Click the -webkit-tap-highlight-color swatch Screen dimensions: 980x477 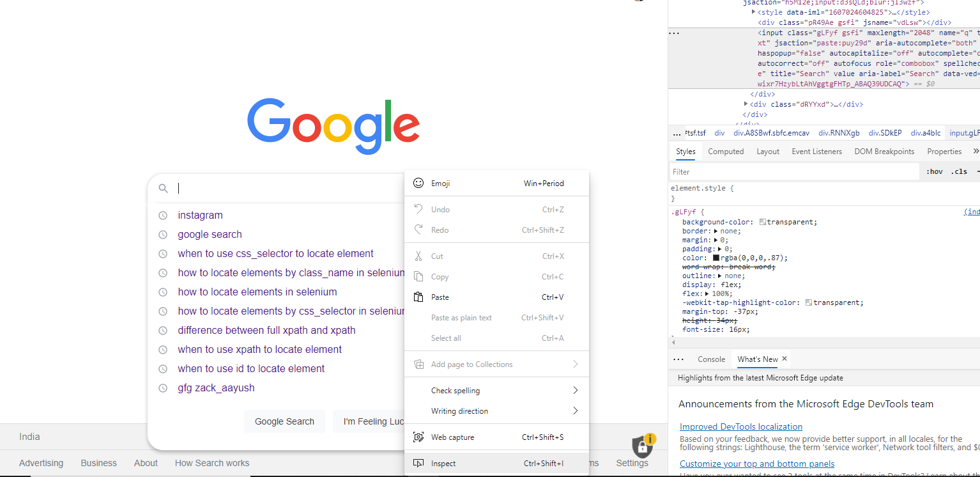click(x=809, y=302)
